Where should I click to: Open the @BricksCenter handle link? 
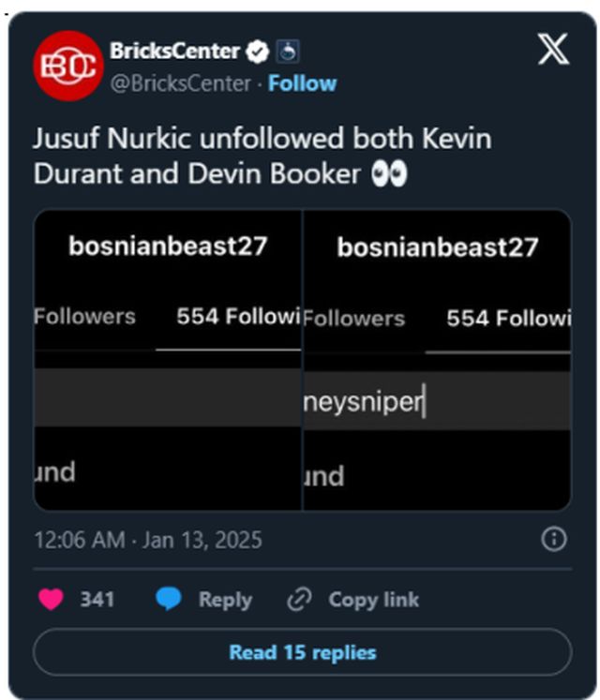pyautogui.click(x=181, y=83)
